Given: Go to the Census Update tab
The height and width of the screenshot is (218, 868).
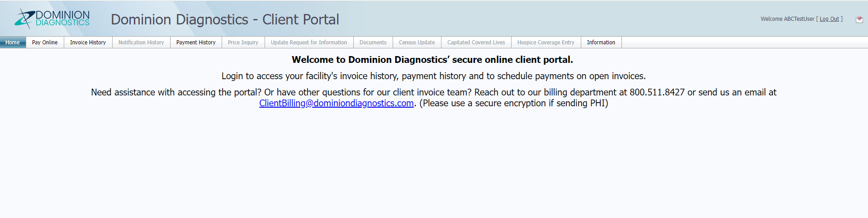Looking at the screenshot, I should point(417,43).
